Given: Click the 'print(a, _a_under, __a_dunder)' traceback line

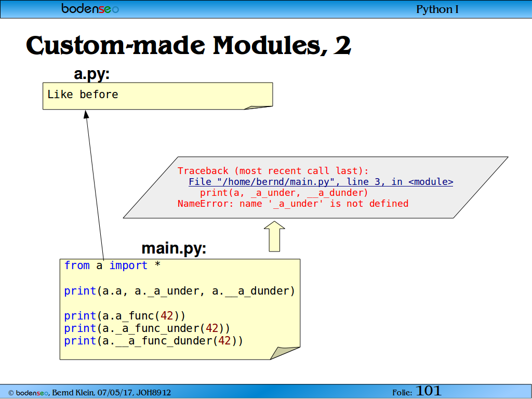Looking at the screenshot, I should coord(284,193).
